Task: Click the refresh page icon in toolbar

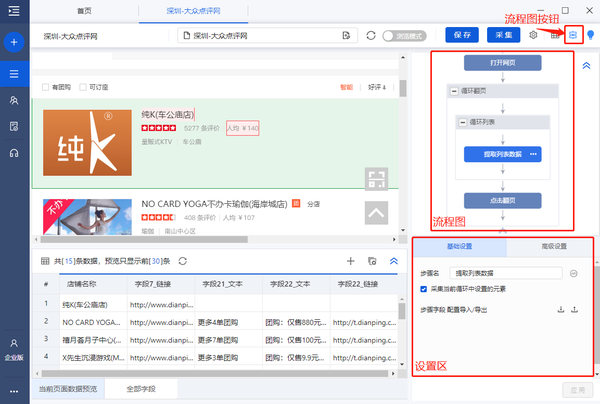Action: (x=371, y=36)
